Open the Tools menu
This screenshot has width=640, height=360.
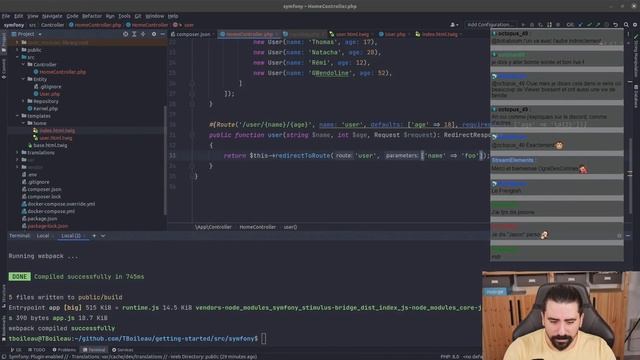pyautogui.click(x=124, y=16)
